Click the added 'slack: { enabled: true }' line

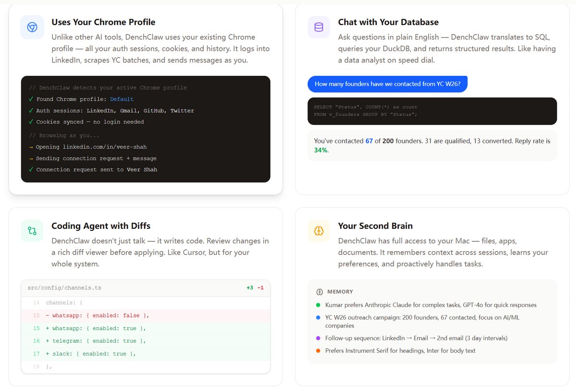146,354
